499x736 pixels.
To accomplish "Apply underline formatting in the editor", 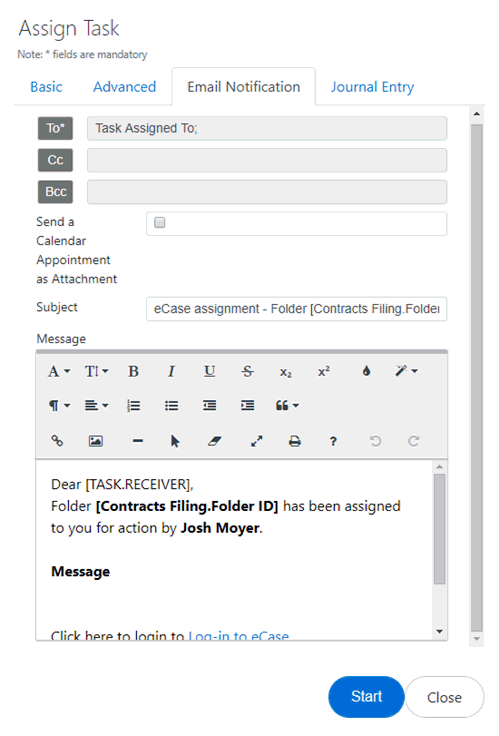I will [209, 371].
